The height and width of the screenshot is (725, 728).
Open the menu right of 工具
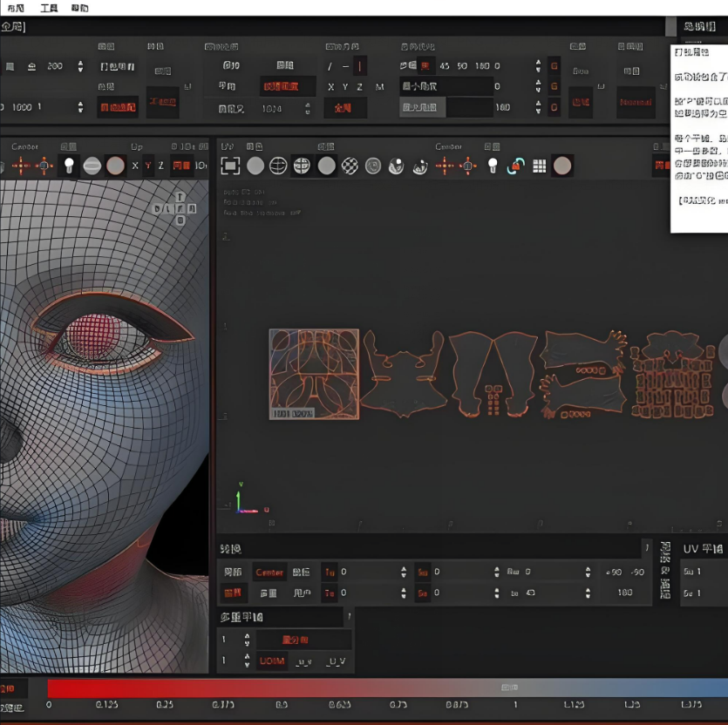(x=80, y=8)
